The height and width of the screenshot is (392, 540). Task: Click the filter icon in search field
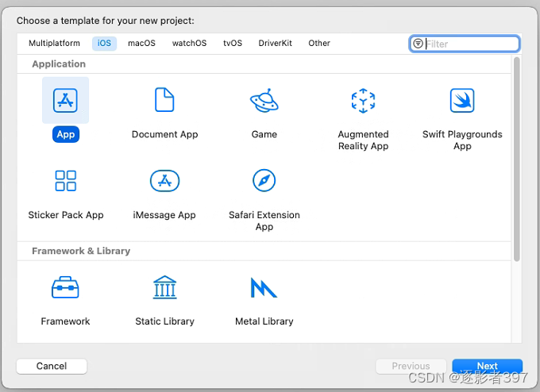418,44
